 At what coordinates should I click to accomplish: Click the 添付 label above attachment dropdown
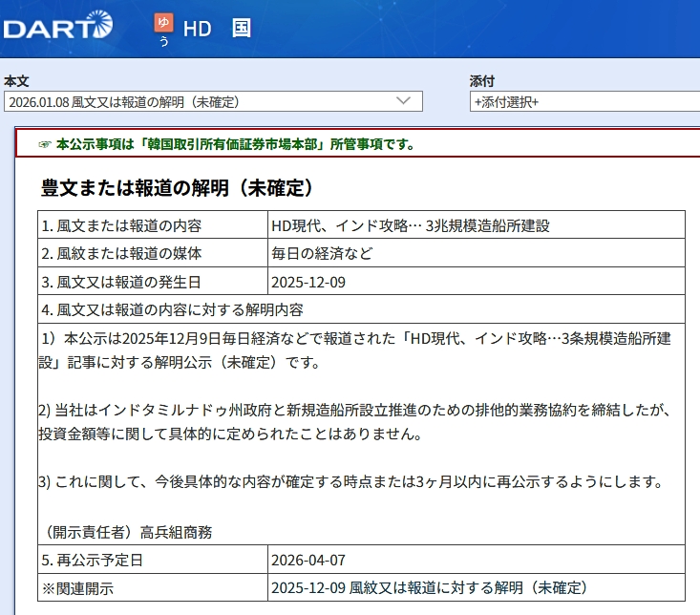point(481,80)
